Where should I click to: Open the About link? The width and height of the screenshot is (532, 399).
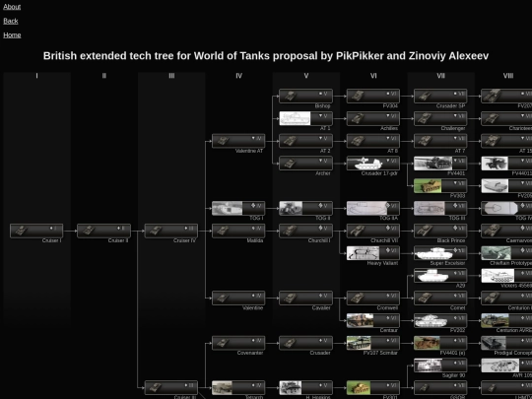[12, 7]
